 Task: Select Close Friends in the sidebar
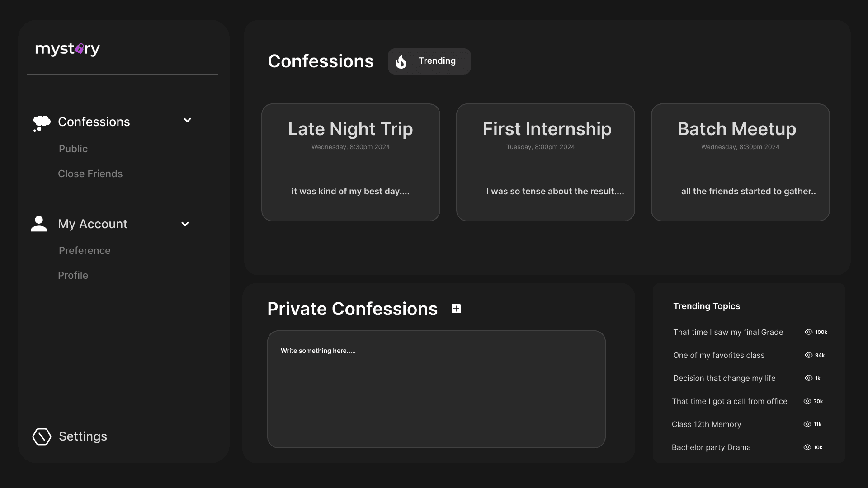click(90, 174)
